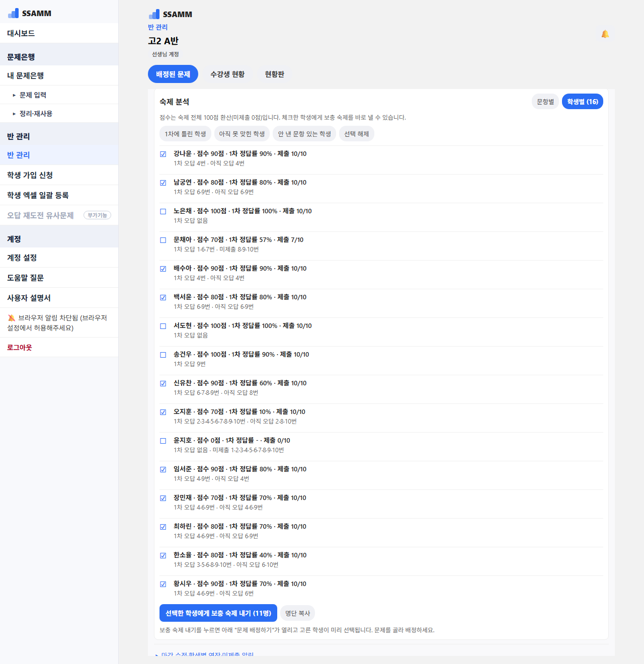
Task: Uncheck the checkbox for 강나윤
Action: point(163,154)
